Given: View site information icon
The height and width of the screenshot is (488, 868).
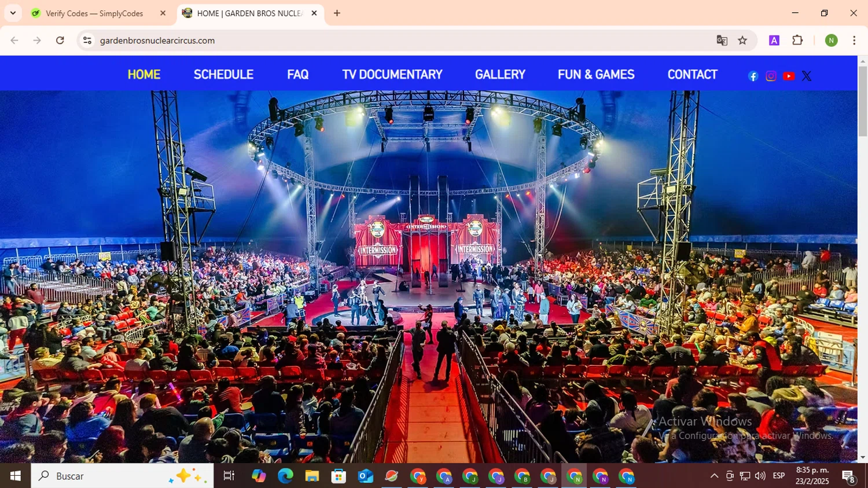Looking at the screenshot, I should point(87,41).
